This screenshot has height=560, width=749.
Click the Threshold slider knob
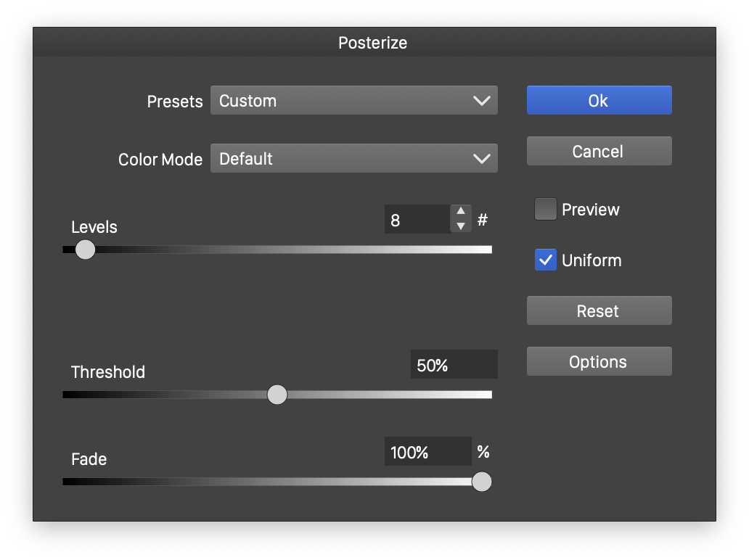277,395
